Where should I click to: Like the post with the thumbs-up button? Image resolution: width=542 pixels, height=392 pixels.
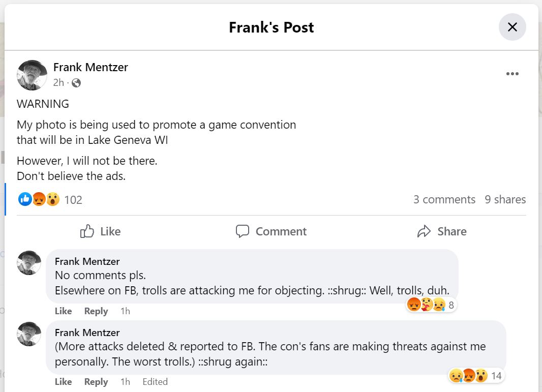pos(101,231)
